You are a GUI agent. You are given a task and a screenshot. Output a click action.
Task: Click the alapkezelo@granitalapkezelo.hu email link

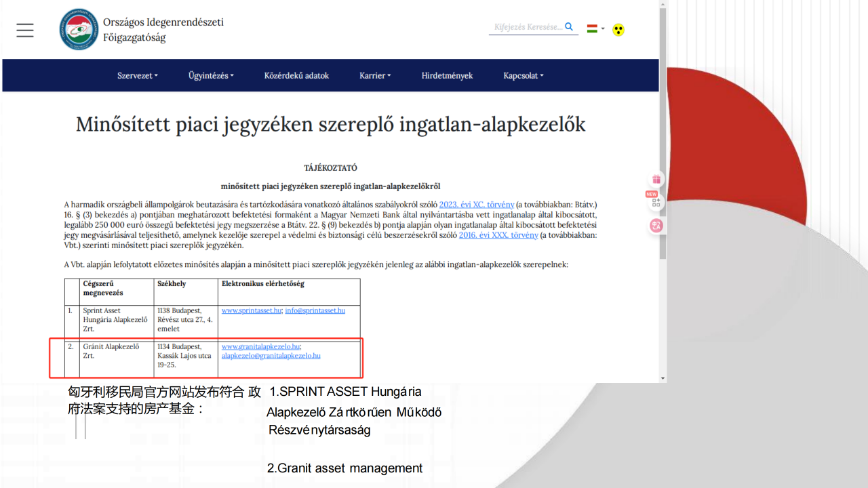click(271, 356)
